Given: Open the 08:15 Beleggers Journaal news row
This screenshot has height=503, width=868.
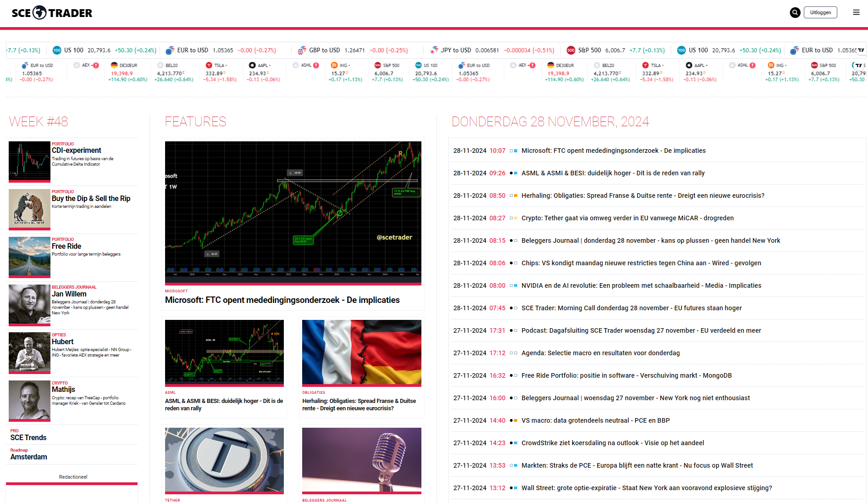Looking at the screenshot, I should pos(657,240).
